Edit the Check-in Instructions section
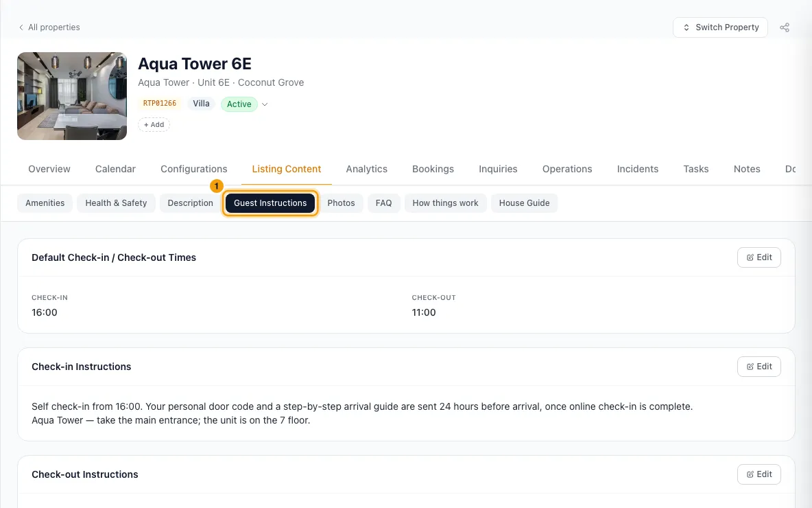Image resolution: width=812 pixels, height=508 pixels. (759, 367)
